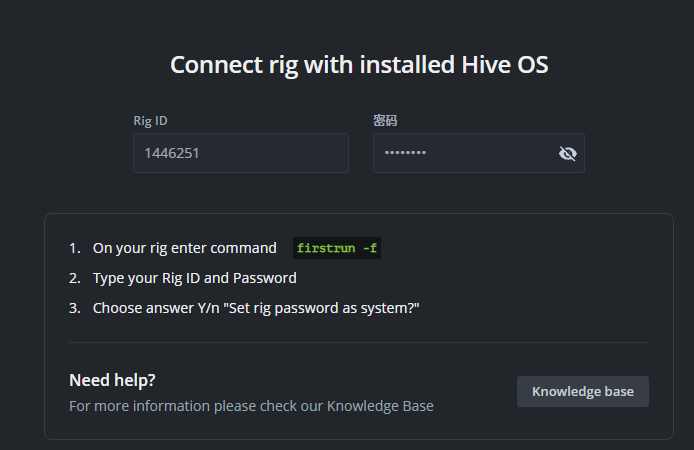Click the "Connect rig with installed Hive OS" heading
The height and width of the screenshot is (450, 694).
(359, 65)
